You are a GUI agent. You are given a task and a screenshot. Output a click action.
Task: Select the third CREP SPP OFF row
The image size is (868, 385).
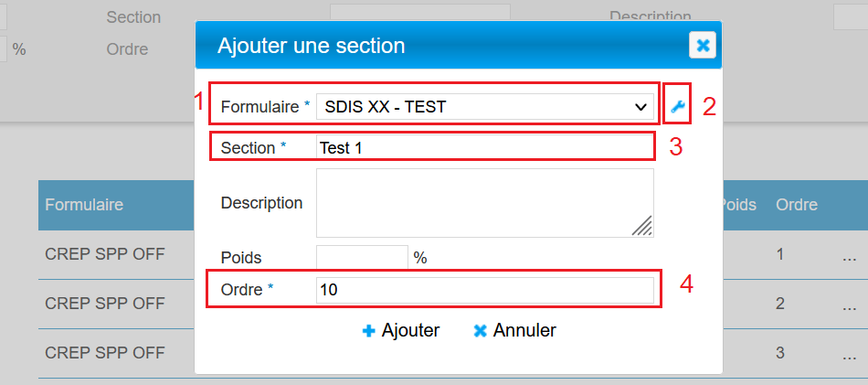[x=104, y=352]
